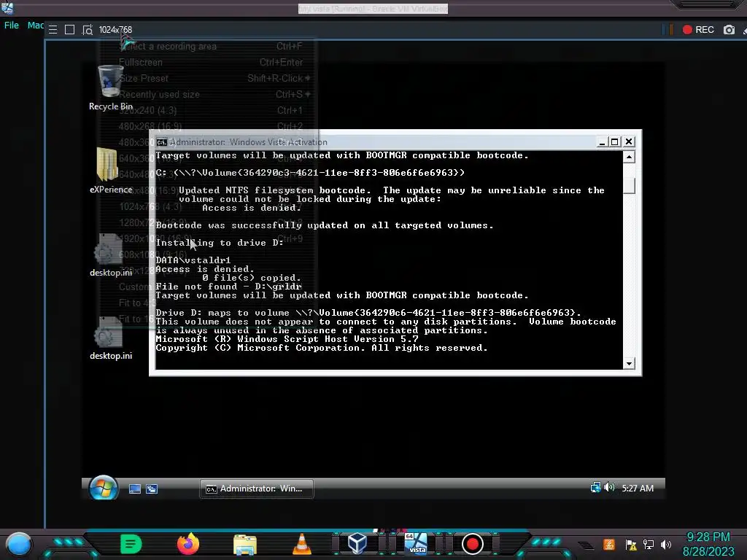Click the console scrollbar up arrow
The image size is (747, 560).
629,157
